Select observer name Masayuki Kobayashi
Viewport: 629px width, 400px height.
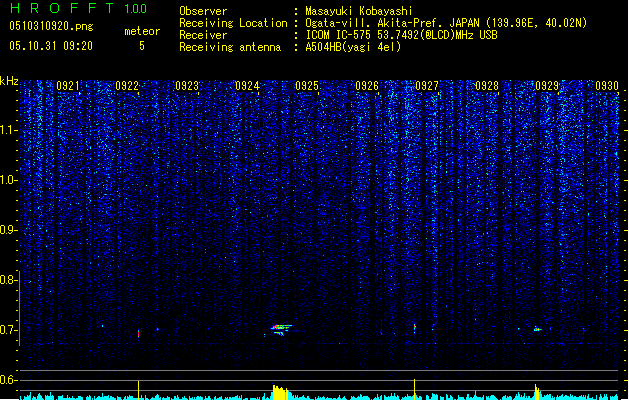(359, 11)
